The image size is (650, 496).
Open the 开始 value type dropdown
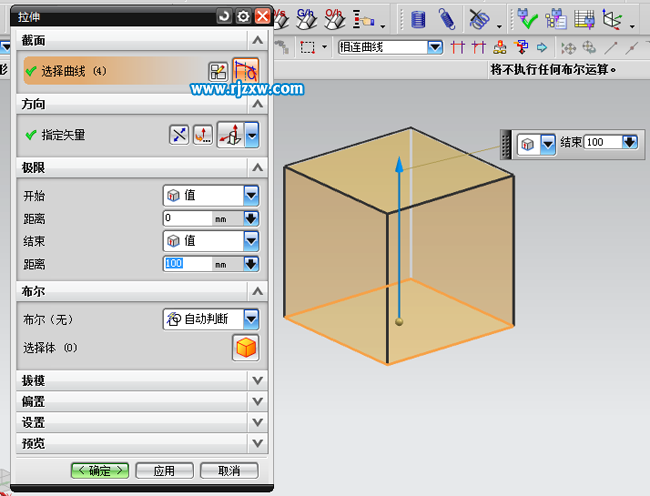(251, 195)
